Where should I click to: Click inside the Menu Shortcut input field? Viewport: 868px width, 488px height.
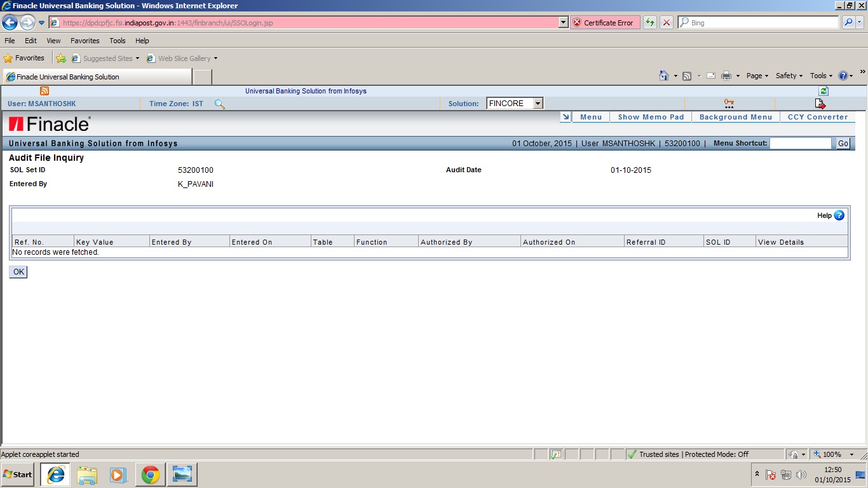pos(801,143)
